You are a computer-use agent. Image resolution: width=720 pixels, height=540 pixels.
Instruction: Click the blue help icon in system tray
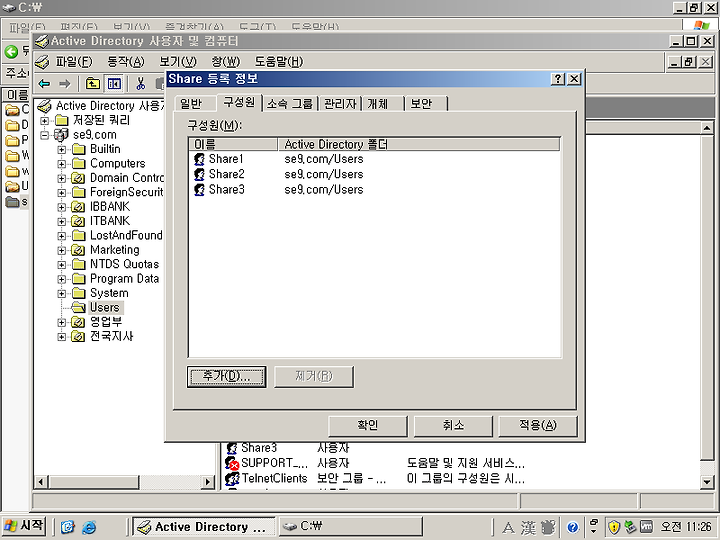pyautogui.click(x=573, y=527)
